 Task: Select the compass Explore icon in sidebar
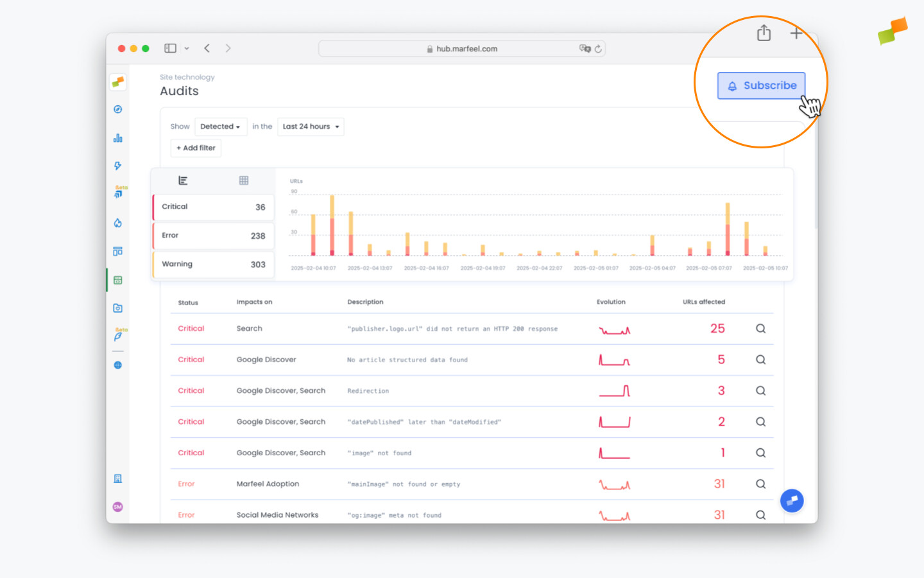(x=117, y=109)
